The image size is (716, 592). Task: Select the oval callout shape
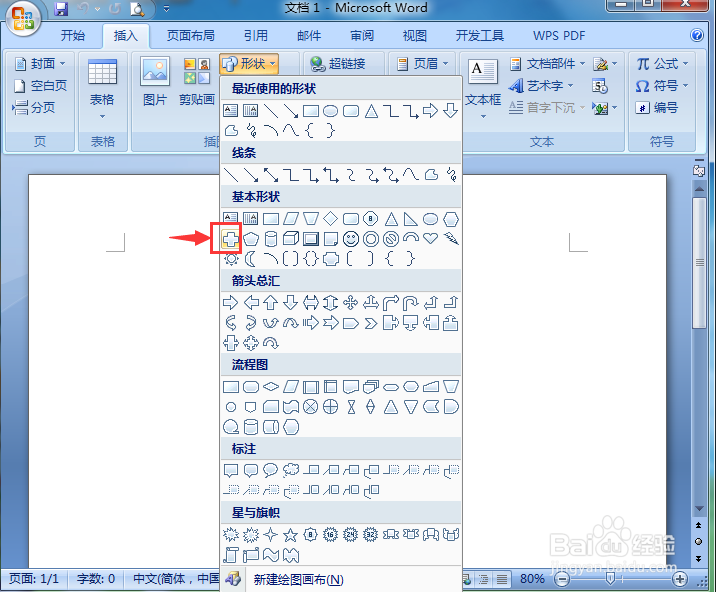[x=271, y=470]
